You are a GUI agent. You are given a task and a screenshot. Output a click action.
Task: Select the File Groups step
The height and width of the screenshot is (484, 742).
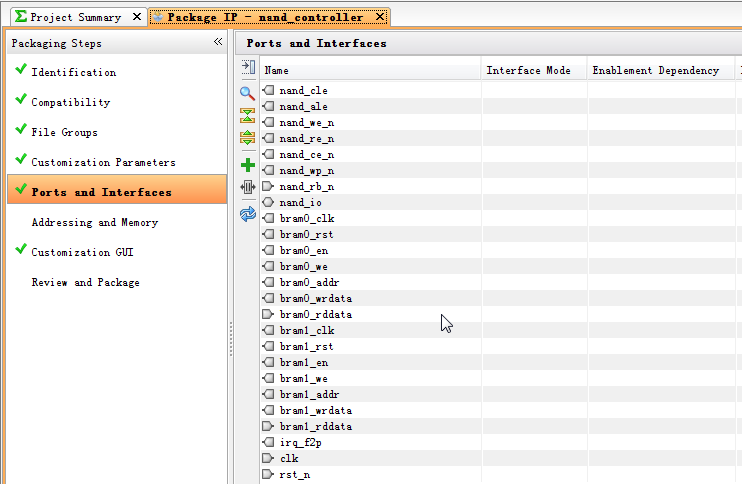(64, 132)
